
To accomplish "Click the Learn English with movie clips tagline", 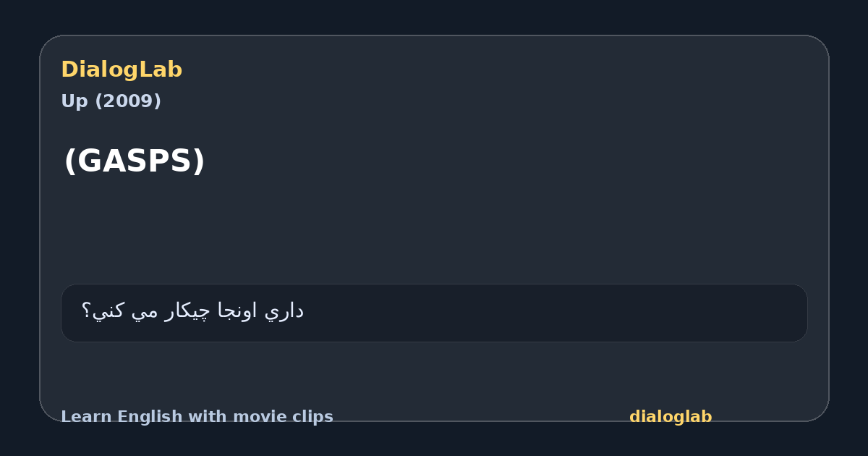I will pyautogui.click(x=197, y=417).
